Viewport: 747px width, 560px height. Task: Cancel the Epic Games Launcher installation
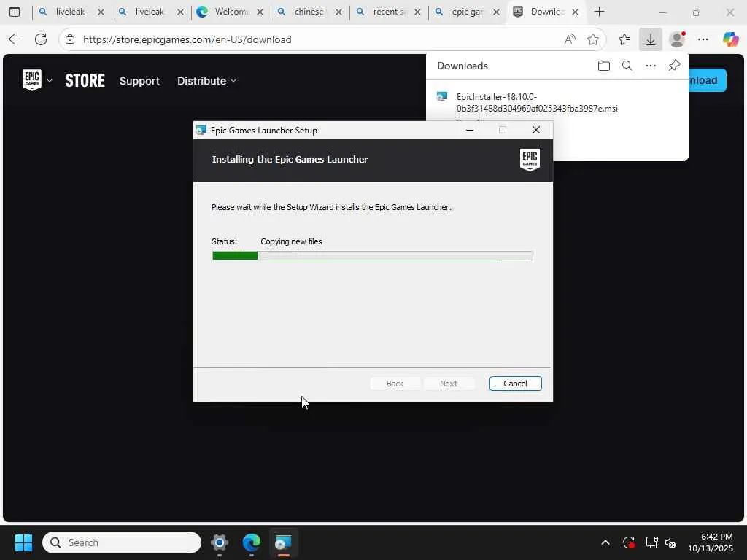click(x=515, y=384)
